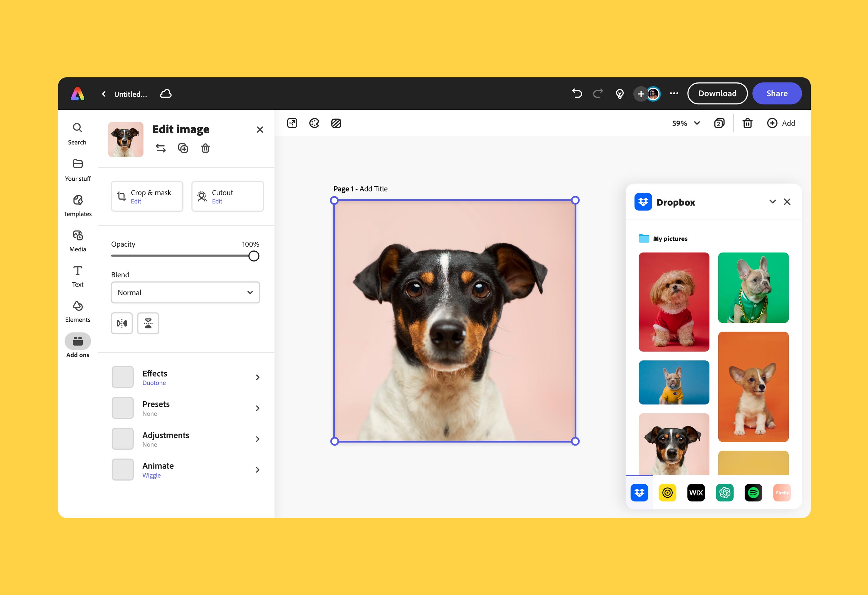Open Your stuff in the sidebar
The height and width of the screenshot is (595, 868).
click(x=78, y=170)
